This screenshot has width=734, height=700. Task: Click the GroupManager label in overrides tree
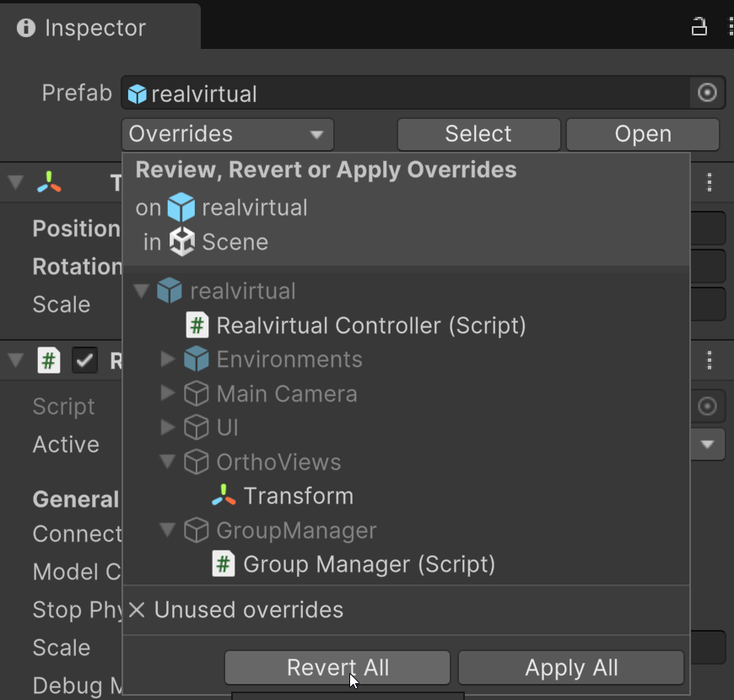click(296, 530)
